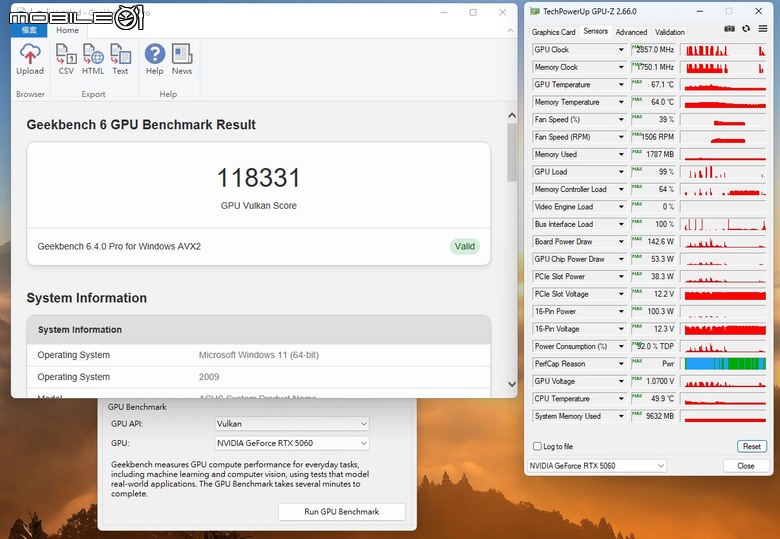
Task: Open Video Engine Load sensor dropdown
Action: click(x=621, y=207)
